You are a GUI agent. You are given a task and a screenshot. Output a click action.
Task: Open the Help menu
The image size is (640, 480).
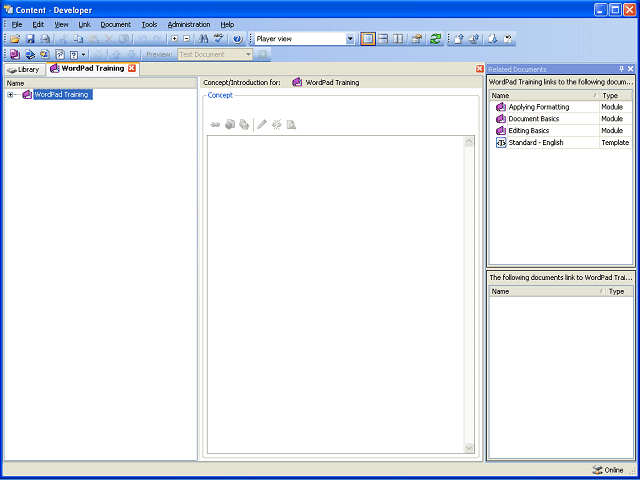click(x=227, y=24)
